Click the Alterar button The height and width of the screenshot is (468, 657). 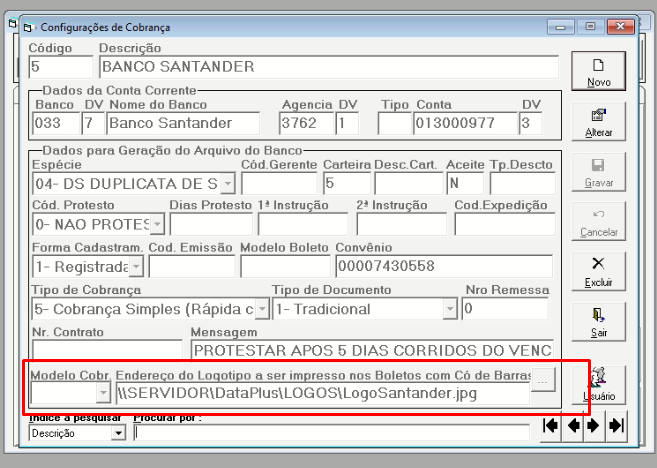click(x=598, y=122)
